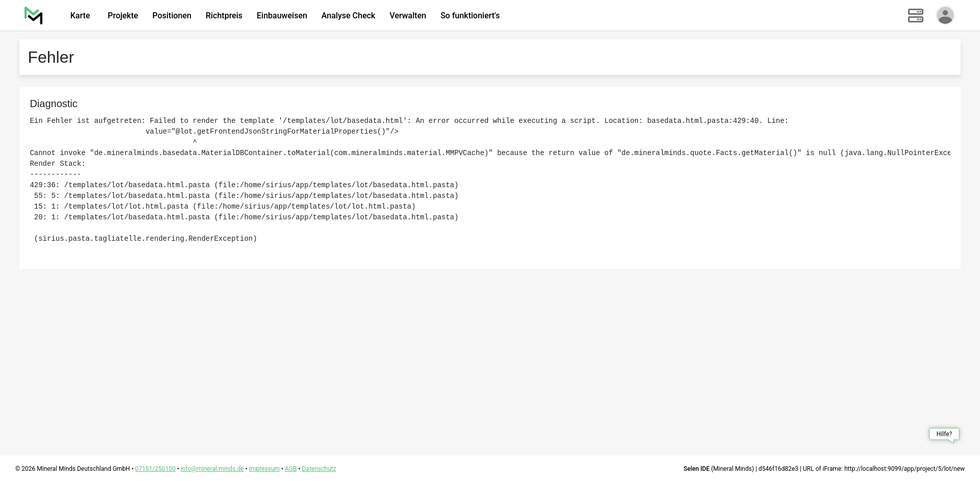Open the AGB footer link
The image size is (980, 481).
[x=290, y=469]
